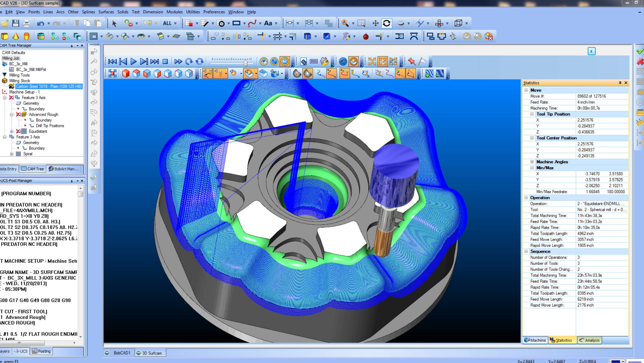Switch to the Posting tab

pos(42,351)
